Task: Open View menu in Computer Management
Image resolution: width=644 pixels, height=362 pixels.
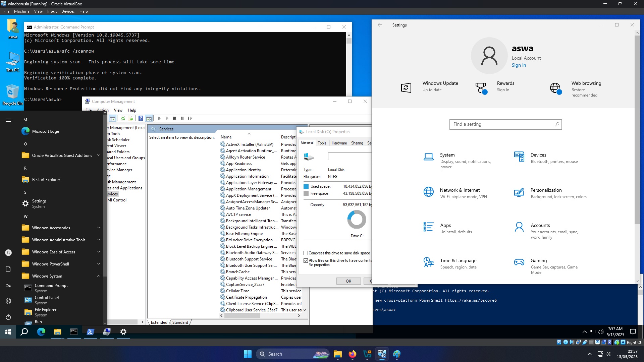Action: [x=118, y=110]
